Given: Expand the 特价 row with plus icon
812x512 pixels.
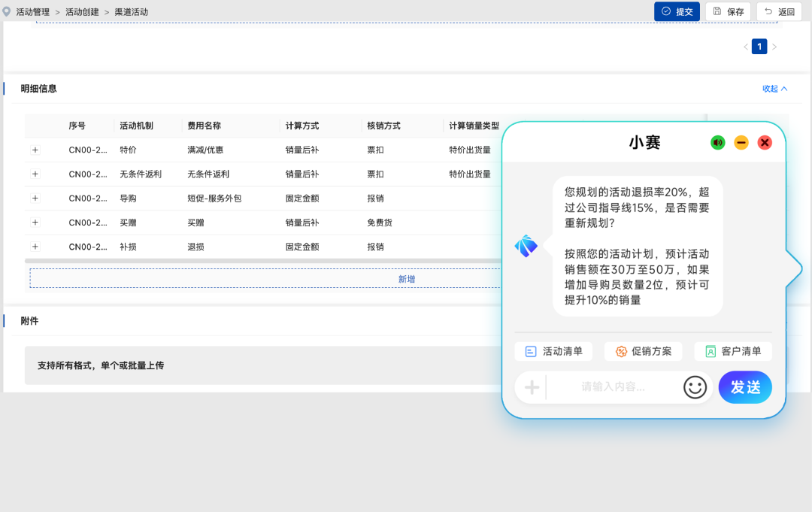Looking at the screenshot, I should tap(35, 150).
